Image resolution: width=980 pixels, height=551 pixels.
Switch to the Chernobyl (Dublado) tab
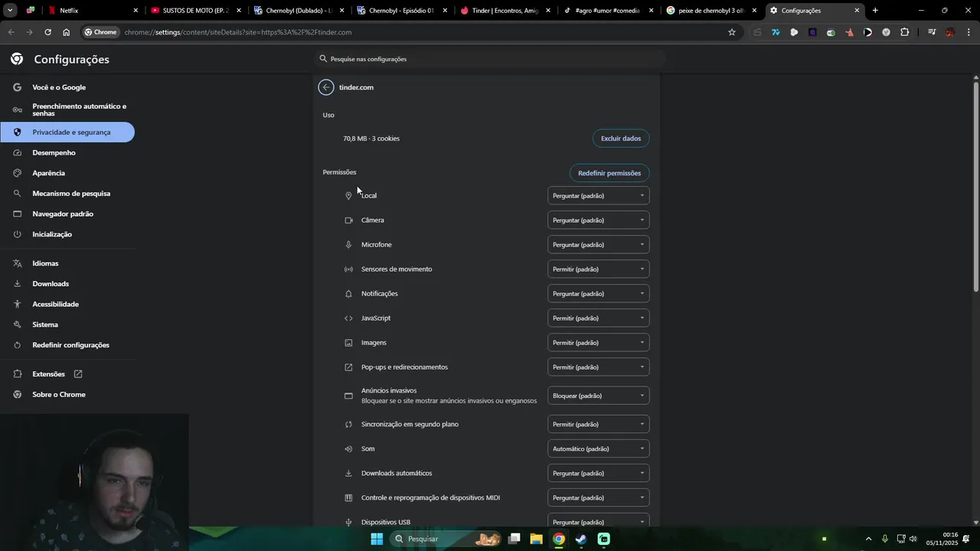click(x=299, y=11)
